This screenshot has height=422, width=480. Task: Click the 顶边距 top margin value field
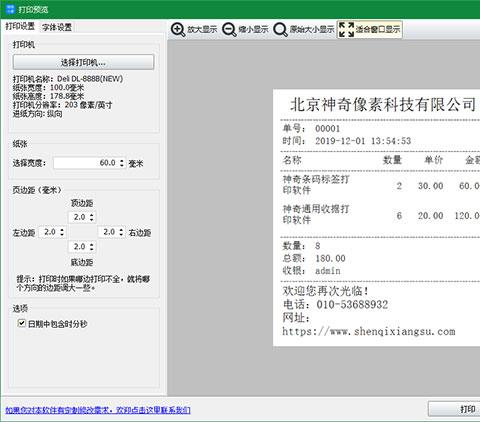pyautogui.click(x=79, y=217)
